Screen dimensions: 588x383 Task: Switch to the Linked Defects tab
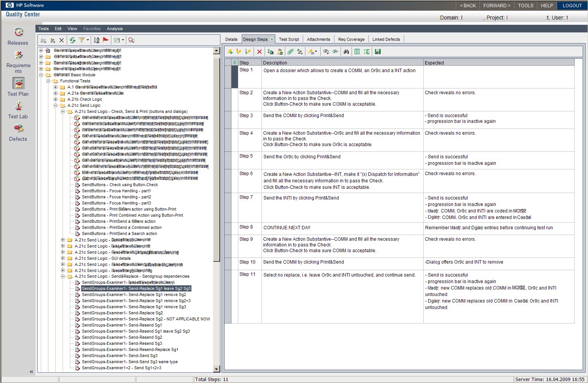[x=386, y=39]
